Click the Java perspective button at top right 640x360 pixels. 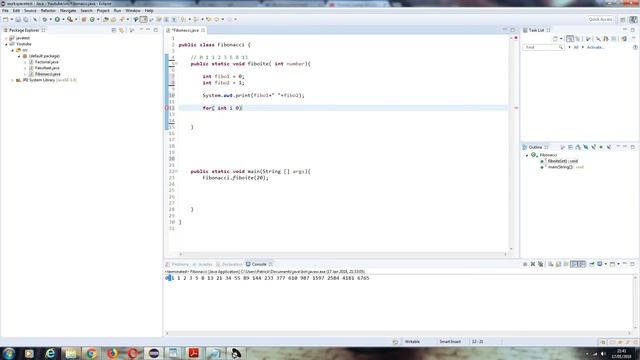point(633,19)
